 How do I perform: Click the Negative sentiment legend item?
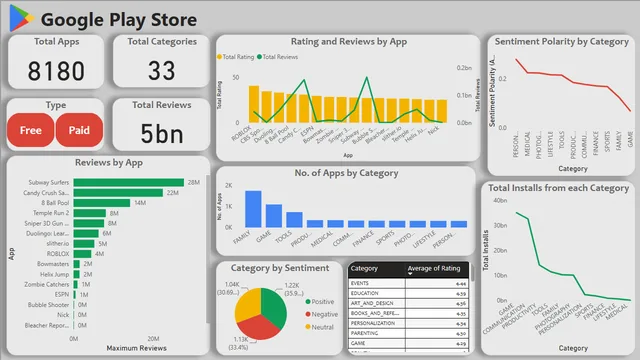(x=322, y=314)
